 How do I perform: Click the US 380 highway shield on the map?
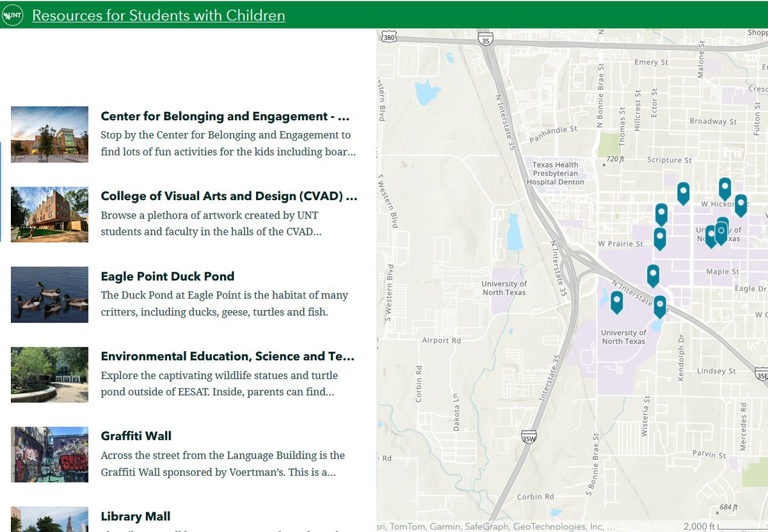coord(388,37)
